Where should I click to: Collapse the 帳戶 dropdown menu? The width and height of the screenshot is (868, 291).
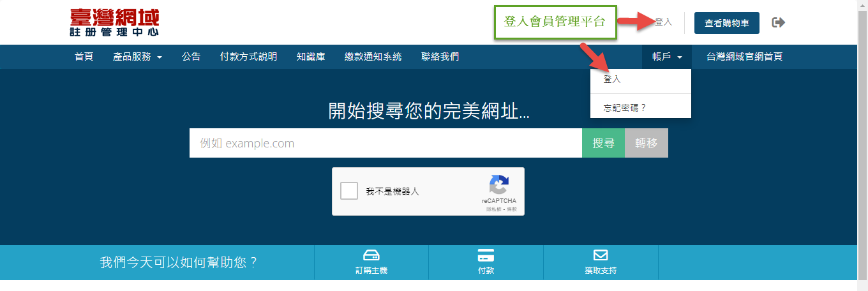[x=667, y=57]
